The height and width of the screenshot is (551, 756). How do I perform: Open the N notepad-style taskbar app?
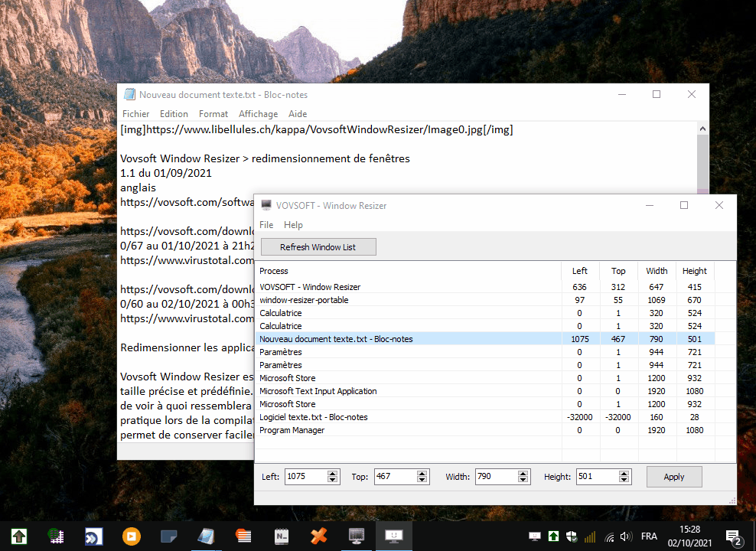pos(281,536)
